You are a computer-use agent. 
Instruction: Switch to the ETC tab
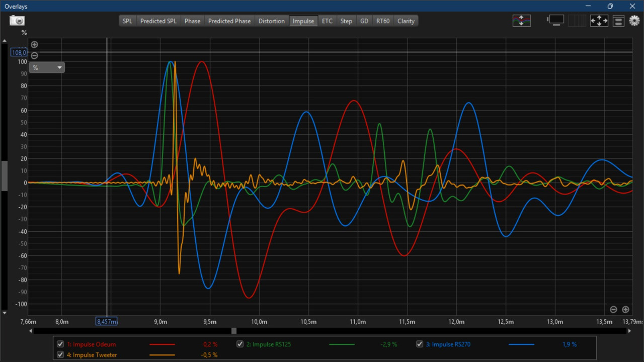[x=327, y=21]
